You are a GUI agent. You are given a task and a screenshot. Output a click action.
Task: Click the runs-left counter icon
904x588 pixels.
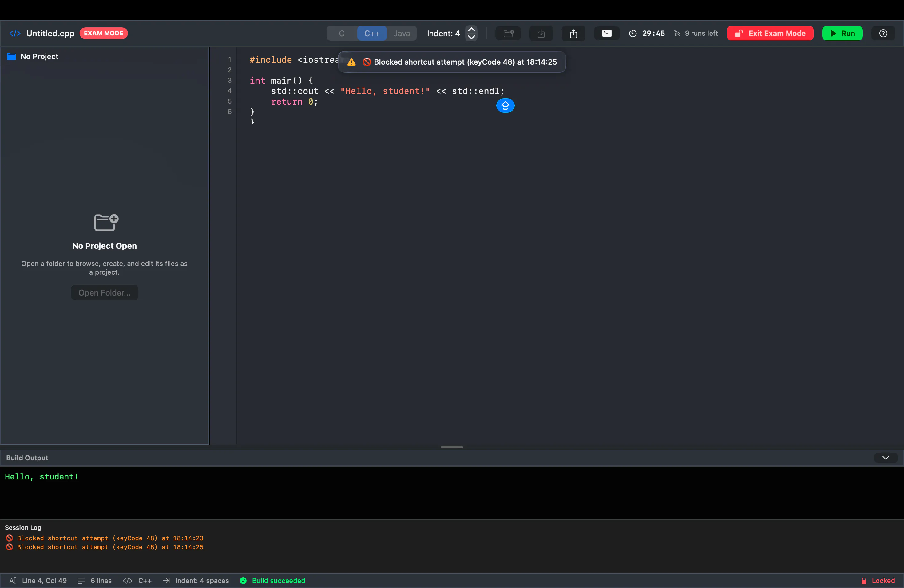click(x=677, y=34)
